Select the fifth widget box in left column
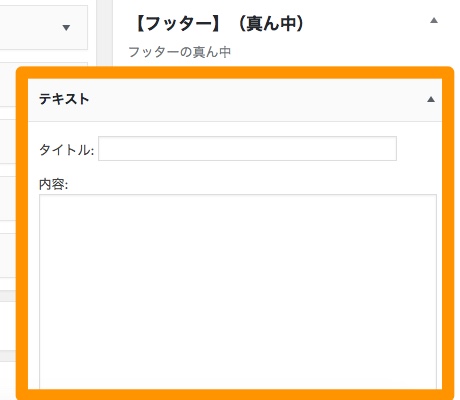The image size is (460, 400). [8, 255]
